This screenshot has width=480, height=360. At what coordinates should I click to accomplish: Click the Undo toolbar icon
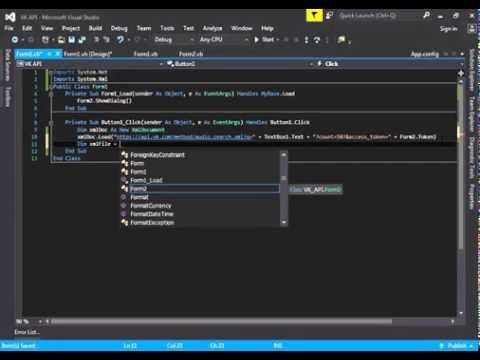pos(120,40)
